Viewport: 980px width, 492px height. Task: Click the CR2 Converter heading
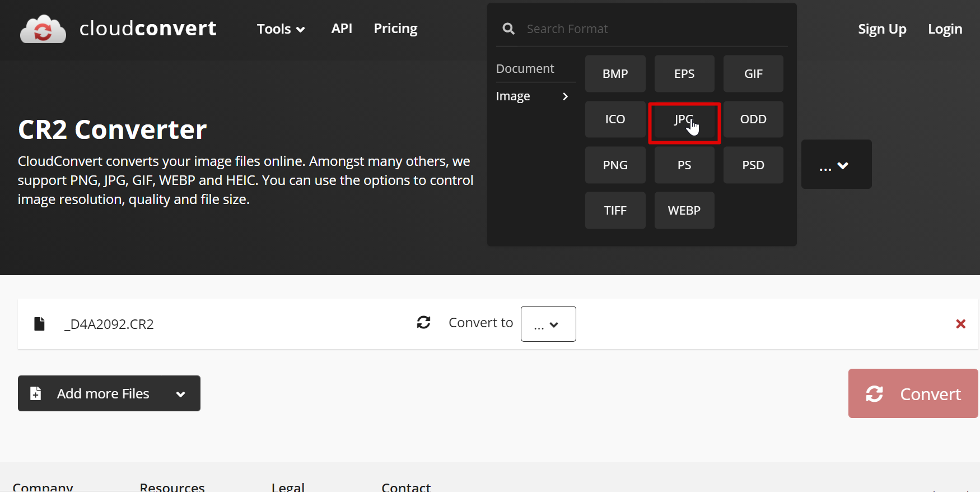click(113, 129)
